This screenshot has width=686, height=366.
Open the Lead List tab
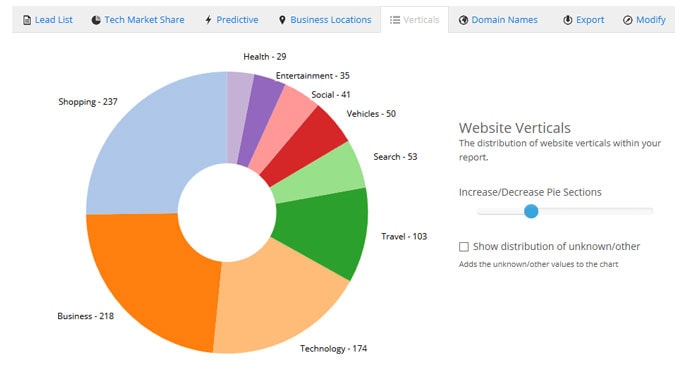(x=48, y=20)
